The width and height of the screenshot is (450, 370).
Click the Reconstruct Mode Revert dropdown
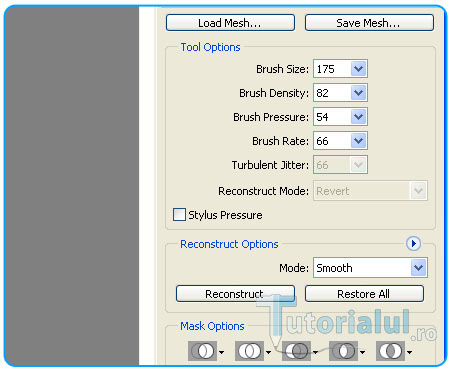(x=370, y=191)
